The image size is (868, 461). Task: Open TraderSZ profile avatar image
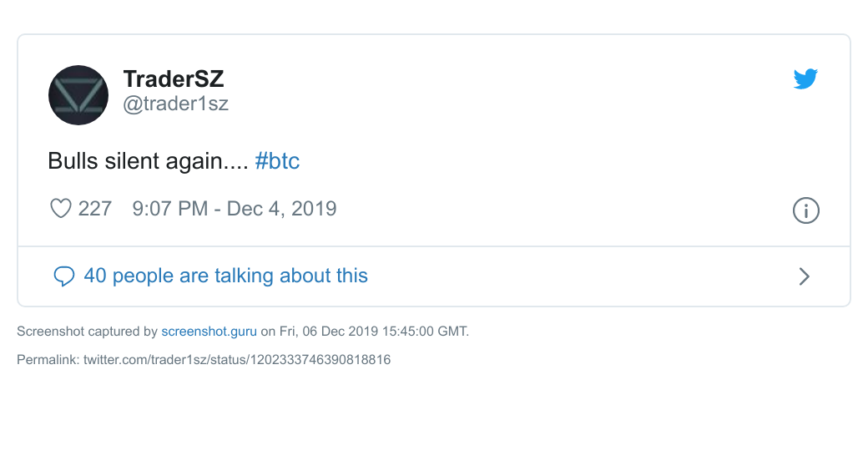(x=78, y=95)
